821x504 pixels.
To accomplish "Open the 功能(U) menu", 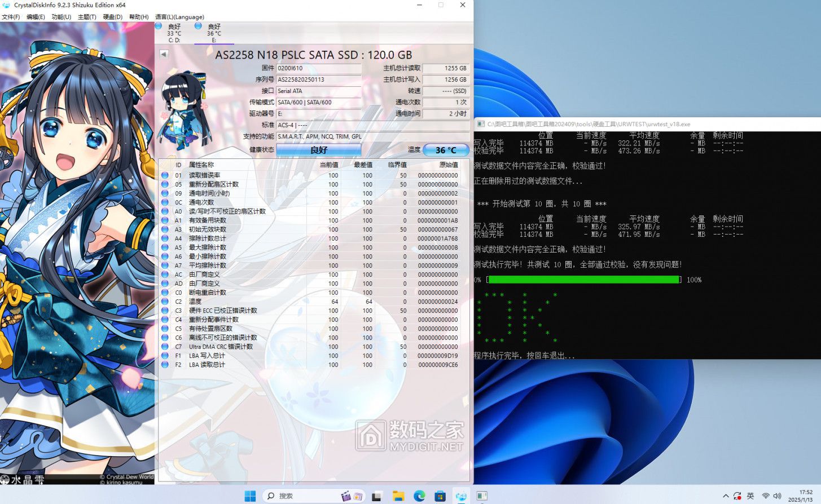I will [62, 17].
